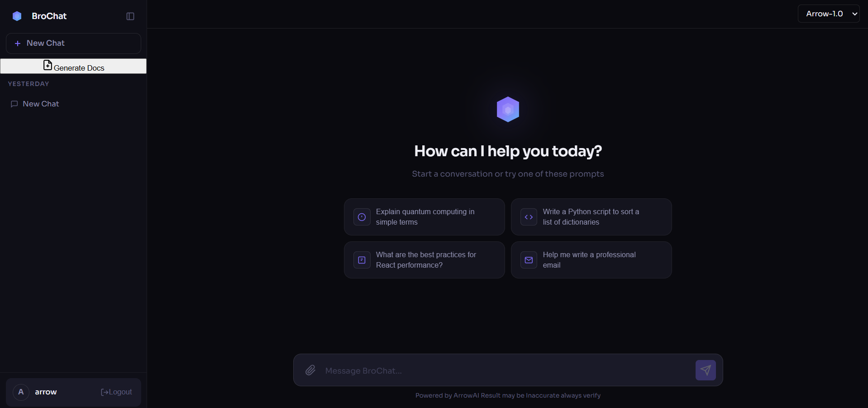Screen dimensions: 868x408
Task: Click the large center hexagon logo
Action: (x=508, y=109)
